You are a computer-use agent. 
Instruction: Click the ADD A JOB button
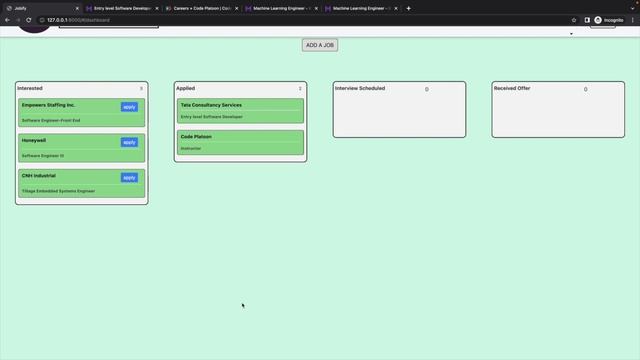coord(320,45)
